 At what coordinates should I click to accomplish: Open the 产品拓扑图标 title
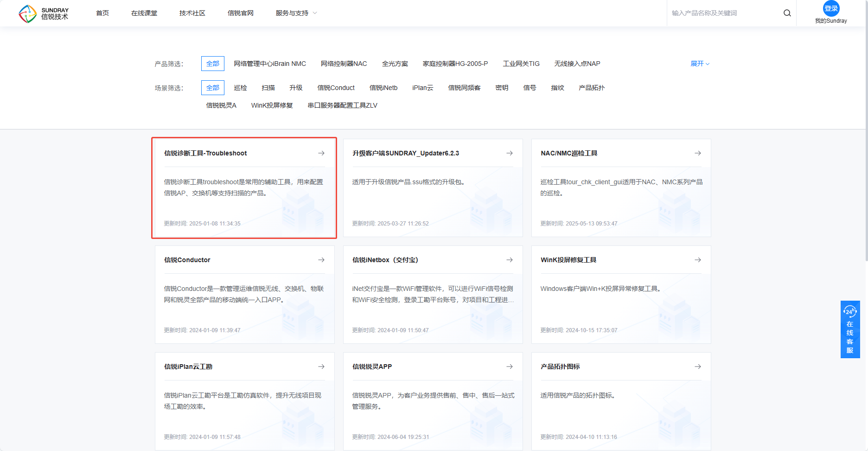[560, 367]
